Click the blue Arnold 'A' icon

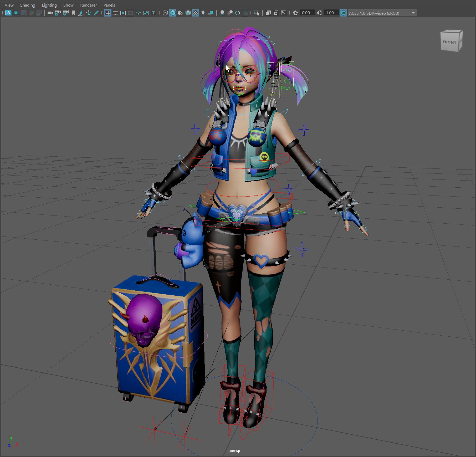pos(8,13)
